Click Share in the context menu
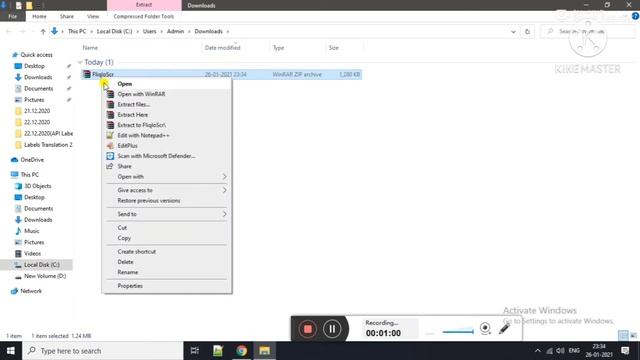The width and height of the screenshot is (640, 360). tap(124, 166)
